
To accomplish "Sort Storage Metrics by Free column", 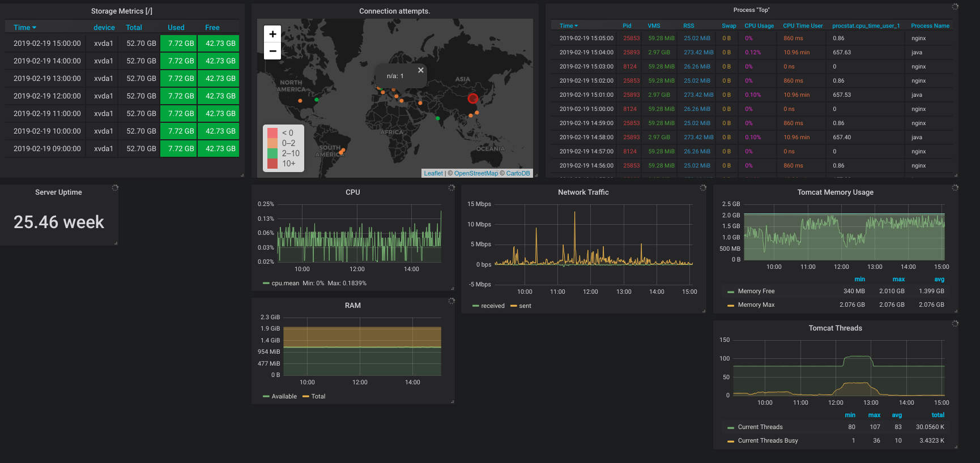I will tap(212, 27).
